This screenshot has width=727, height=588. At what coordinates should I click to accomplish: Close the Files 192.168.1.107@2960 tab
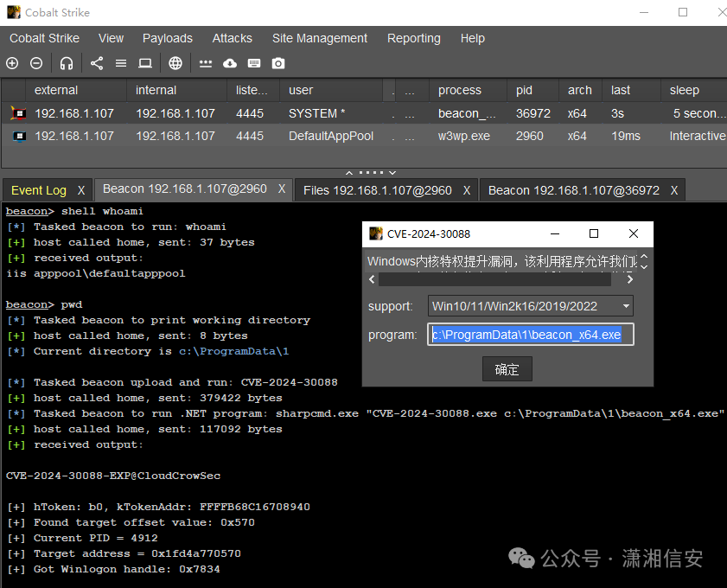click(467, 190)
